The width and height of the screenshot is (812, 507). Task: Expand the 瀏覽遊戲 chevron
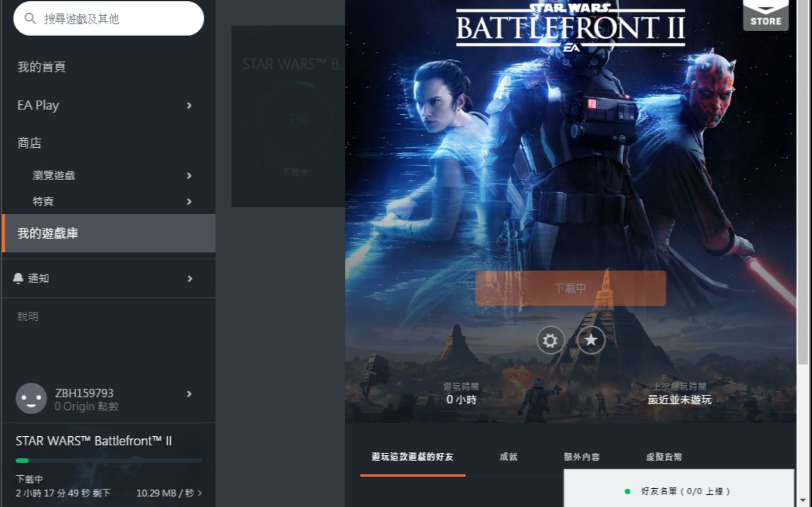tap(189, 176)
